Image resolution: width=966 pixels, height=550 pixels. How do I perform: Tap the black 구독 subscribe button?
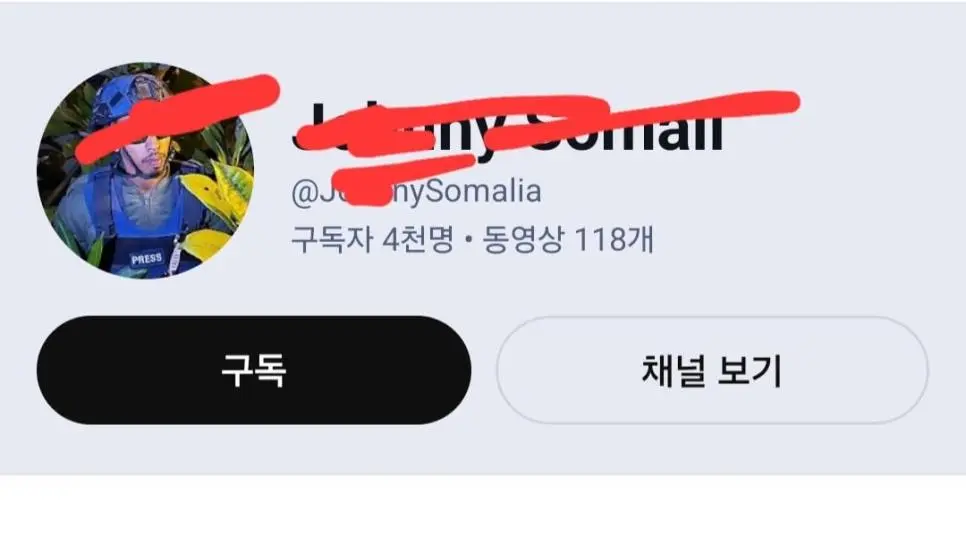tap(254, 370)
